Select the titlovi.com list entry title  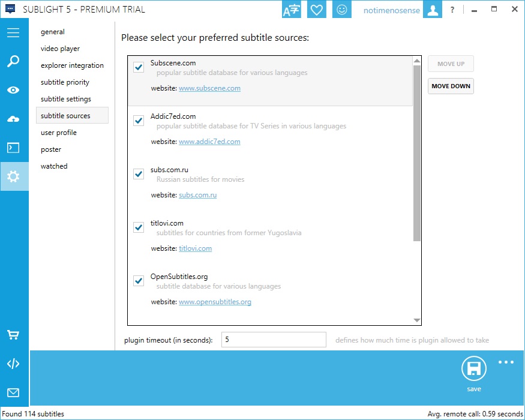[167, 223]
